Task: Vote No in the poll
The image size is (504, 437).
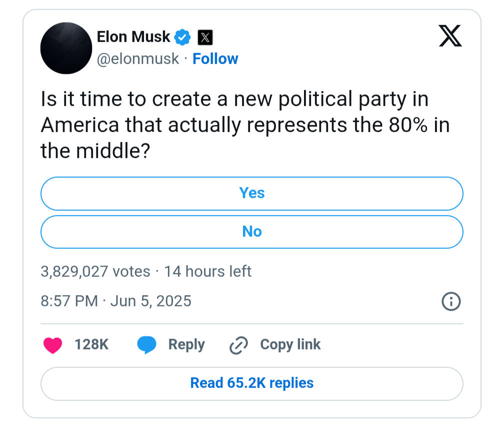Action: (x=252, y=232)
